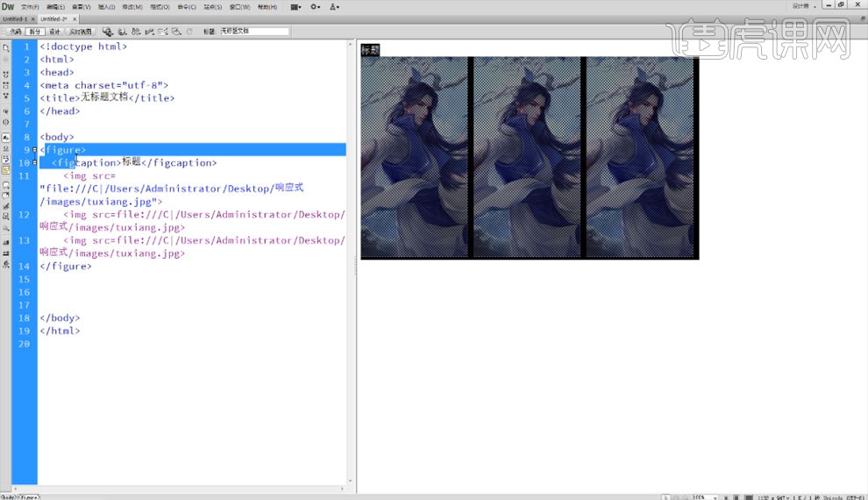Viewport: 868px width, 500px height.
Task: Collapse code marker at line 9
Action: click(x=34, y=149)
